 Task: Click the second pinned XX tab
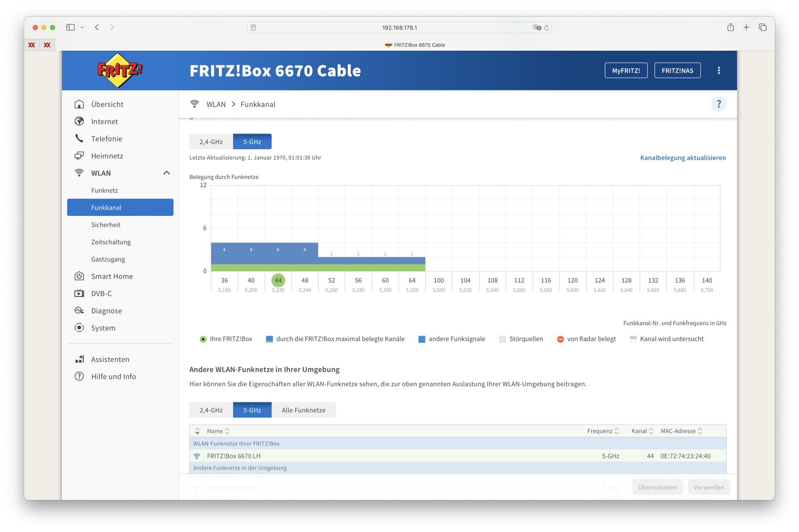pyautogui.click(x=47, y=45)
